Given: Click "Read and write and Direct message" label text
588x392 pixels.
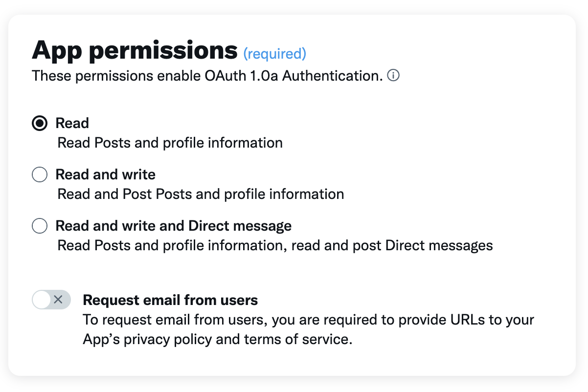Looking at the screenshot, I should pos(173,226).
